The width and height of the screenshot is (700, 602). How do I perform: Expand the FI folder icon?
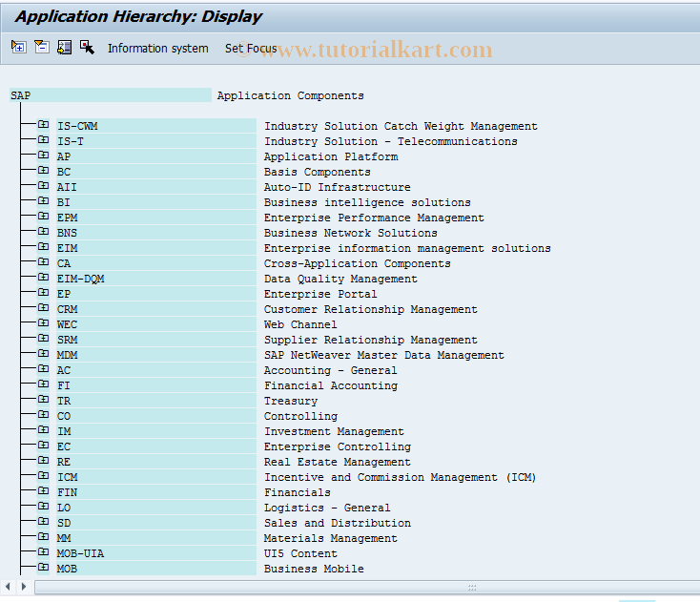43,384
